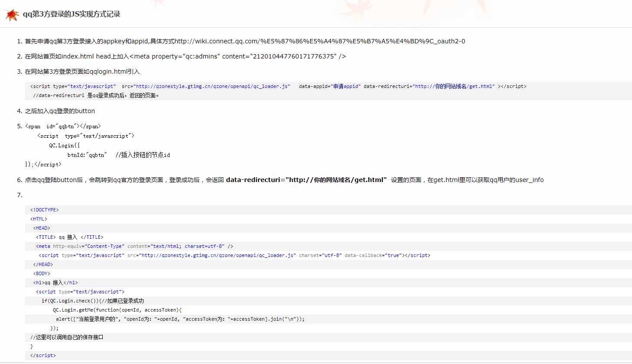Click 'QC.Login.getMe(function(openId, accessToken){' line
Viewport: 632px width, 364px height.
(117, 310)
